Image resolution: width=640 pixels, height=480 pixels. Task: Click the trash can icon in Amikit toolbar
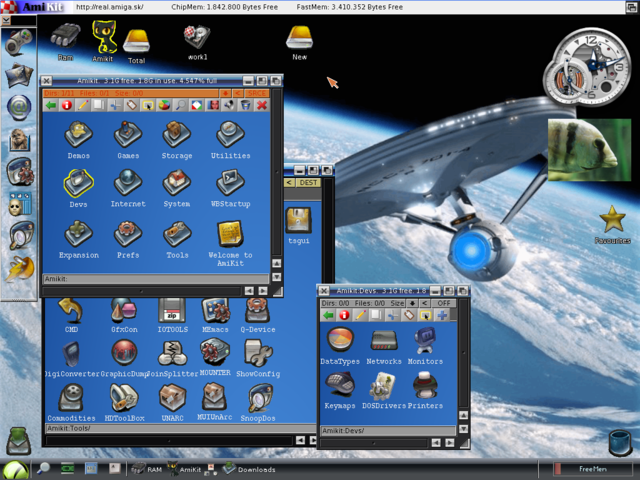245,105
